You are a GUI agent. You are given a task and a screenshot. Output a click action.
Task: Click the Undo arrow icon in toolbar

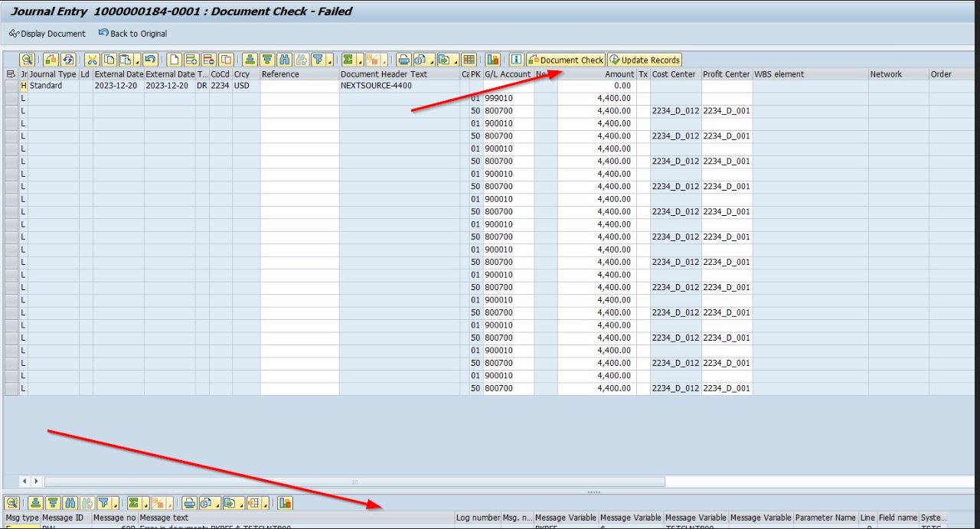151,60
